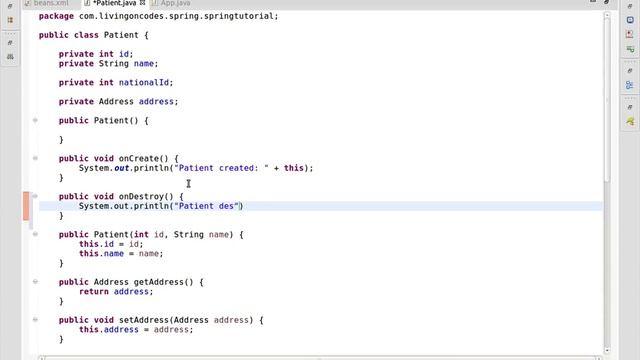Click the "private int nationalId;" line
Viewport: 640px width, 360px height.
click(116, 82)
